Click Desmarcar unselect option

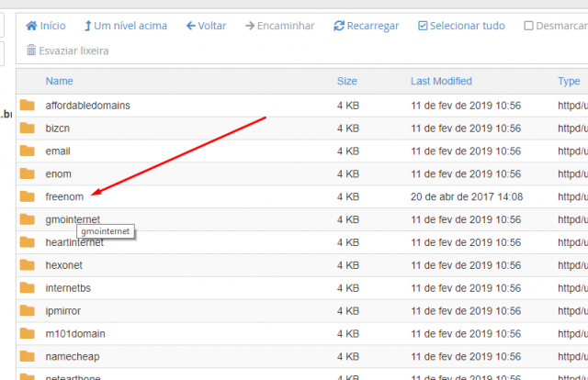tap(556, 26)
